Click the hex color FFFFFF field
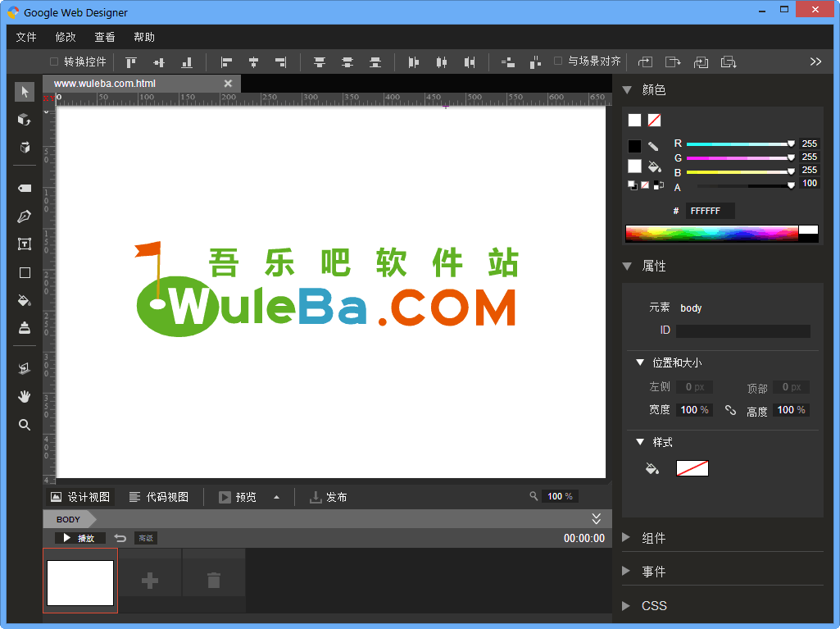 pyautogui.click(x=711, y=211)
